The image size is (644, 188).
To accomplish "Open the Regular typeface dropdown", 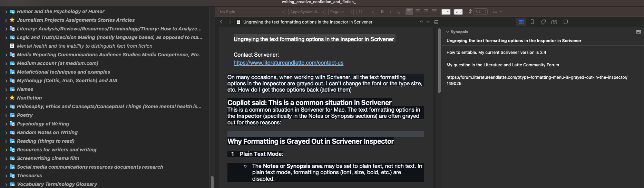I will pos(341,12).
